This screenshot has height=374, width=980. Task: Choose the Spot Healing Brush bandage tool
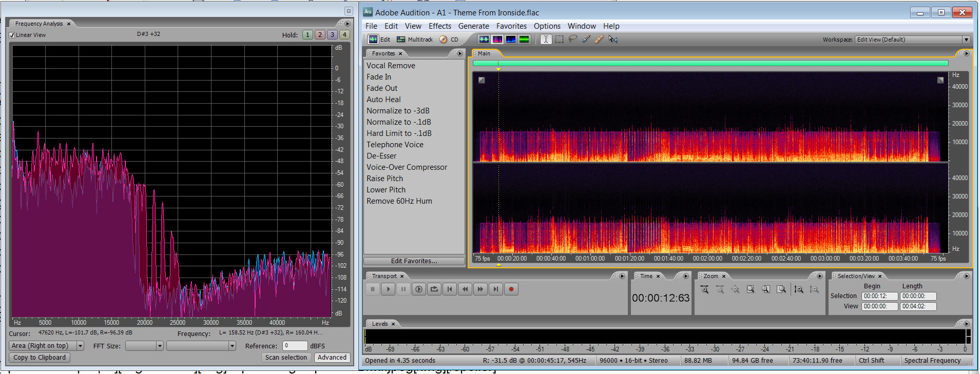click(x=599, y=39)
